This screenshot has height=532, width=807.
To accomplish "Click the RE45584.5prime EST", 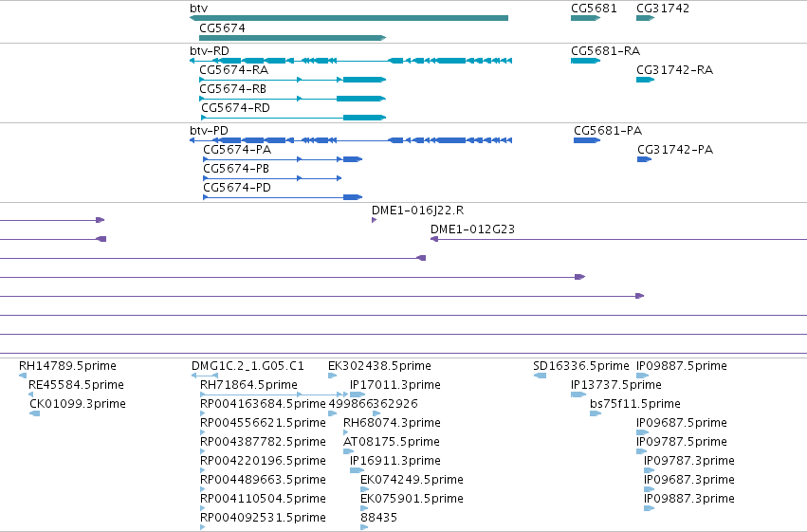I will (x=31, y=394).
